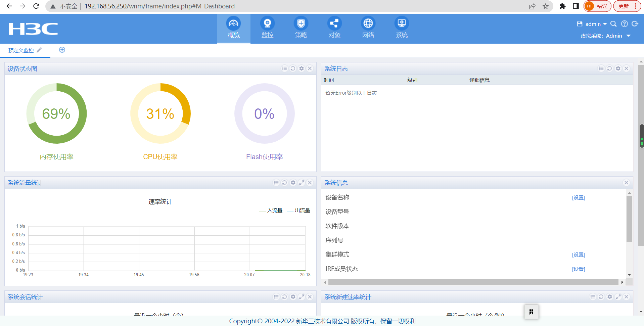This screenshot has width=644, height=326.
Task: Bookmark this page with the star icon
Action: tap(546, 6)
